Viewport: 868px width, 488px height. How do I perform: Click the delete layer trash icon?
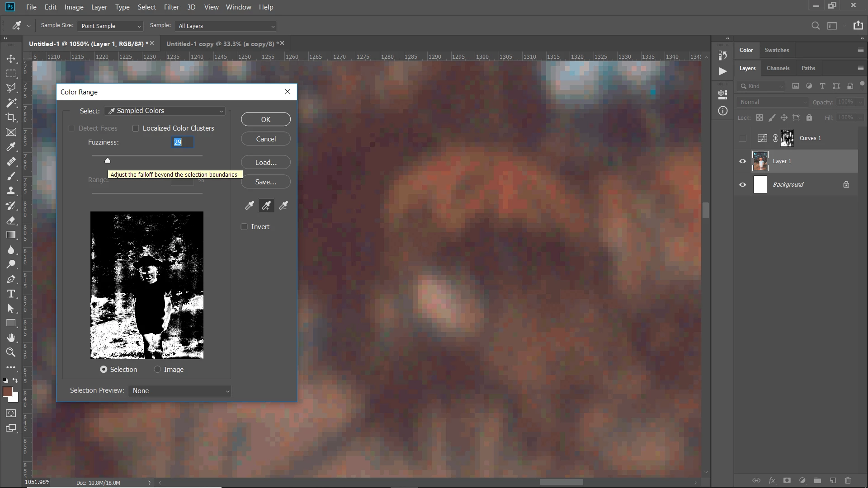coord(848,480)
